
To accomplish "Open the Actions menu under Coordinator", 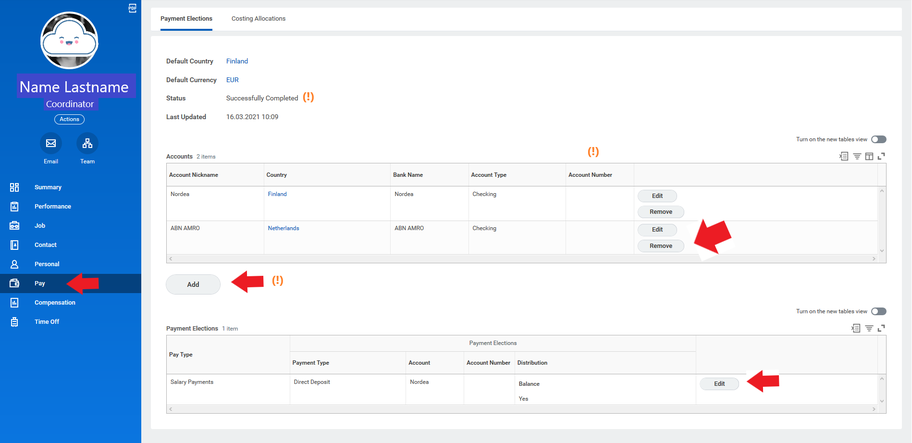I will 69,119.
